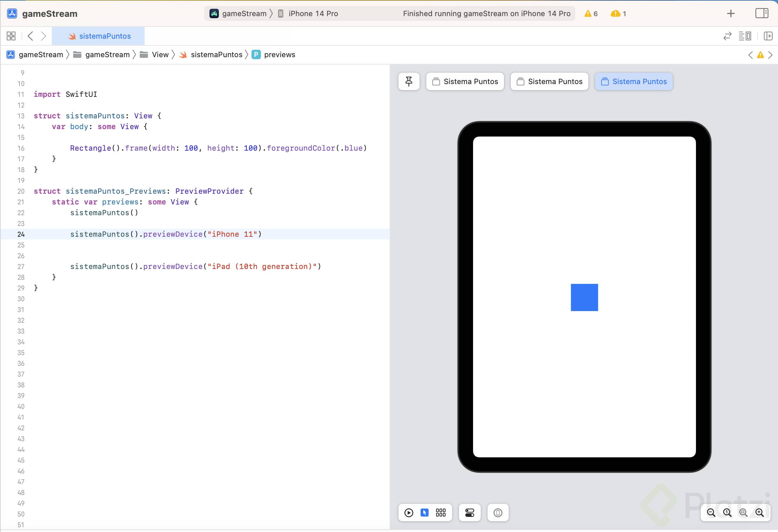Image resolution: width=778 pixels, height=532 pixels.
Task: Zoom out the preview canvas
Action: [x=711, y=512]
